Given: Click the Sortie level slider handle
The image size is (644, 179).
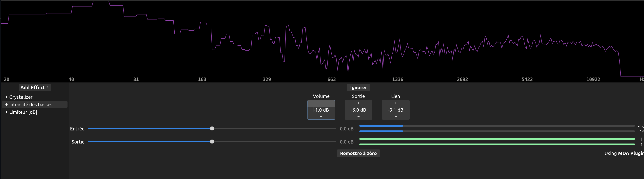Looking at the screenshot, I should point(212,142).
